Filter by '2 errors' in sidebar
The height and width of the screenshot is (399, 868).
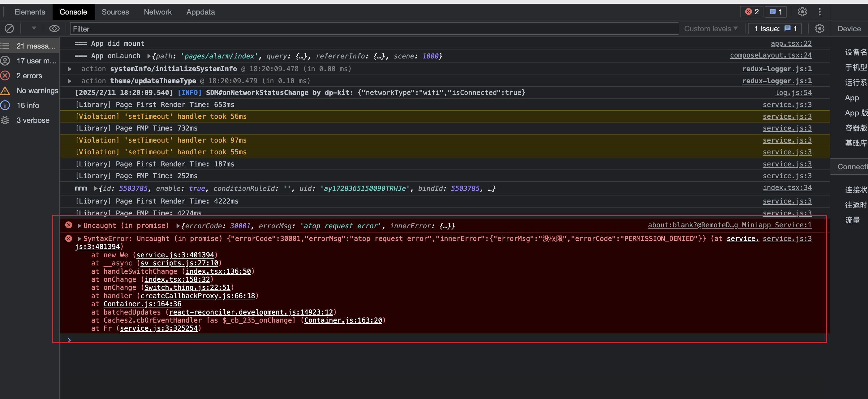click(x=30, y=75)
